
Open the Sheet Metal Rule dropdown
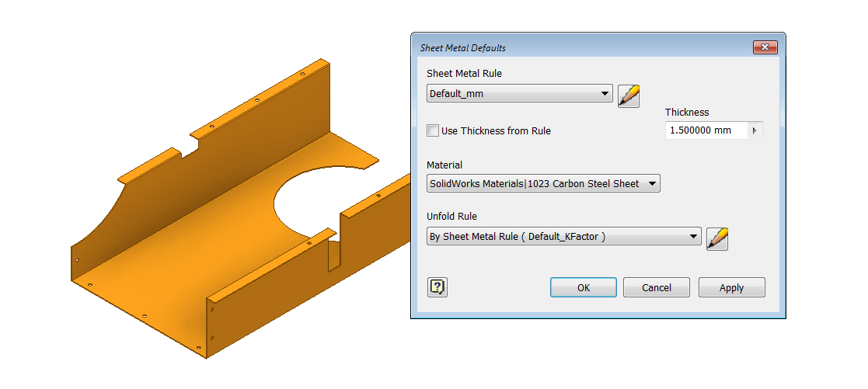(x=519, y=93)
